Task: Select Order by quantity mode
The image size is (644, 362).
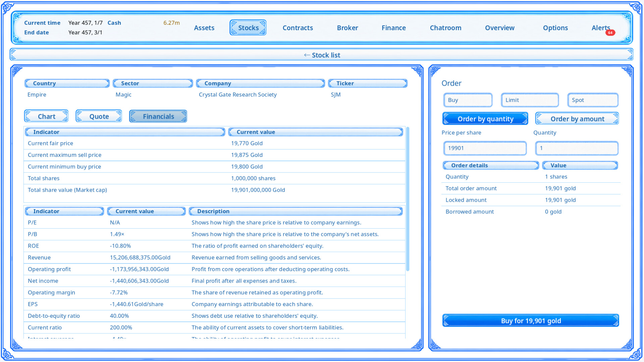Action: [485, 119]
